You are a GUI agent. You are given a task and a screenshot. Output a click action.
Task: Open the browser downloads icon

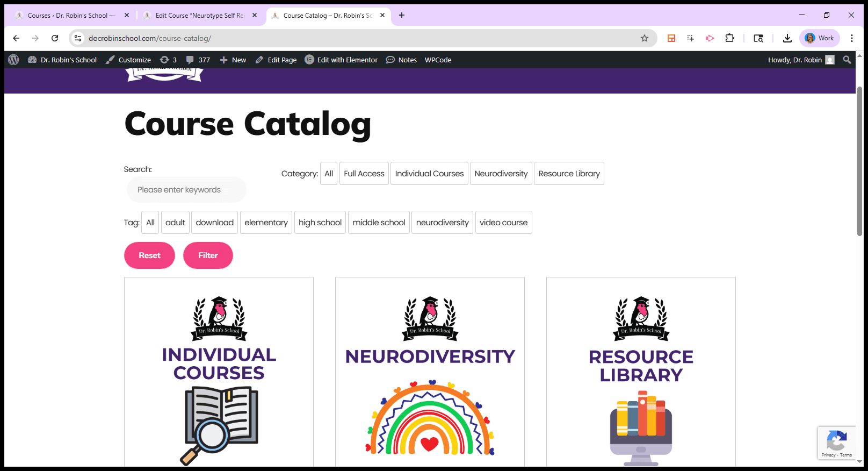787,38
